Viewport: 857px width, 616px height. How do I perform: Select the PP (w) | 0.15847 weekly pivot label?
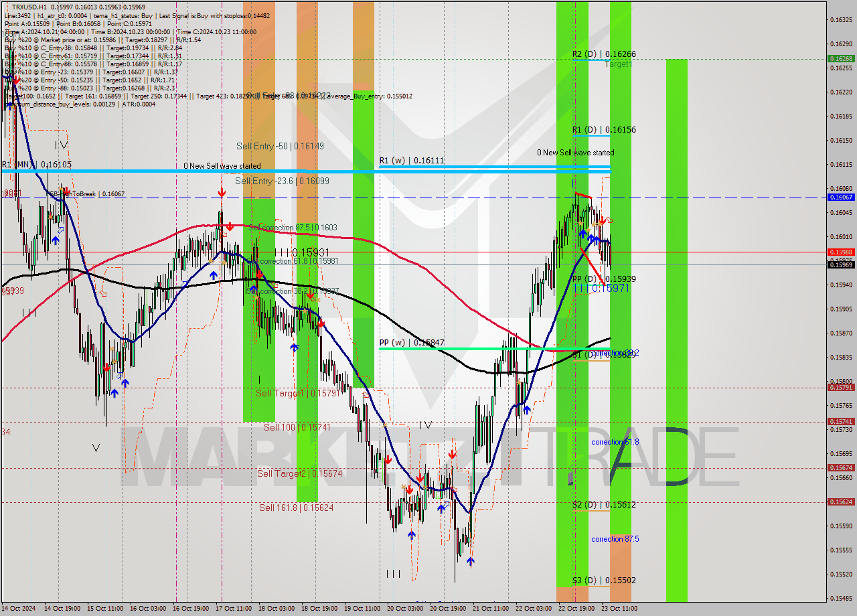point(411,343)
